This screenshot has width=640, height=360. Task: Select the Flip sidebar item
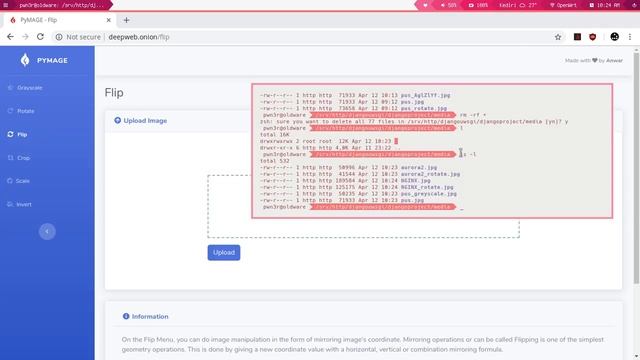click(x=17, y=134)
